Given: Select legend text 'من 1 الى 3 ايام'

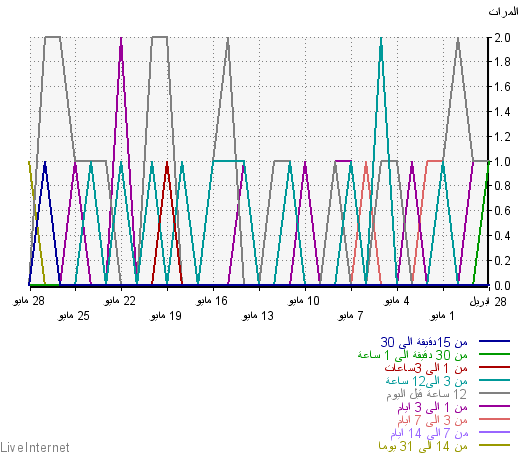Looking at the screenshot, I should point(432,407).
